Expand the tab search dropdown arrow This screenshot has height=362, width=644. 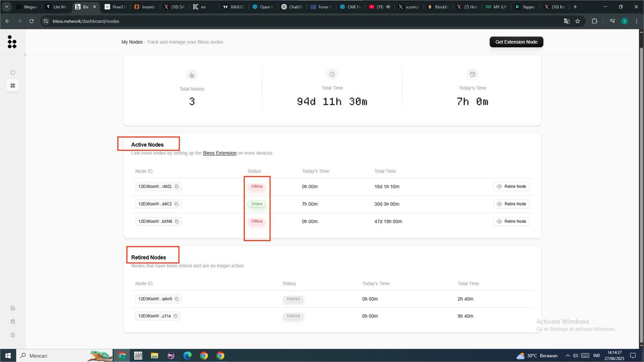(6, 7)
